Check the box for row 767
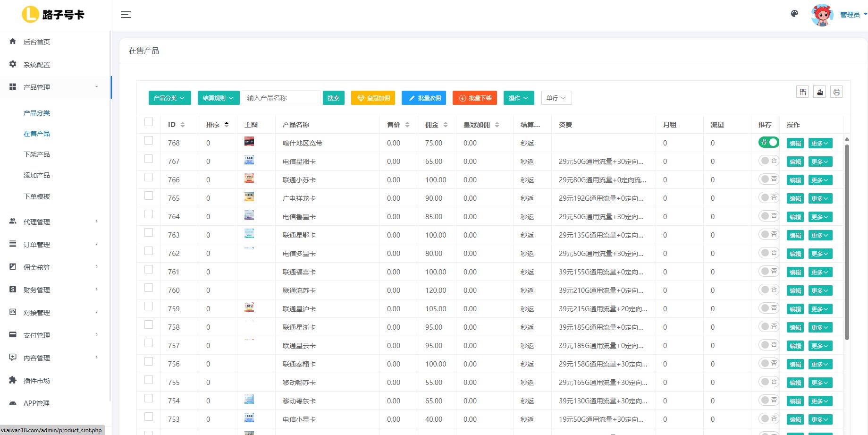This screenshot has height=435, width=868. point(149,159)
